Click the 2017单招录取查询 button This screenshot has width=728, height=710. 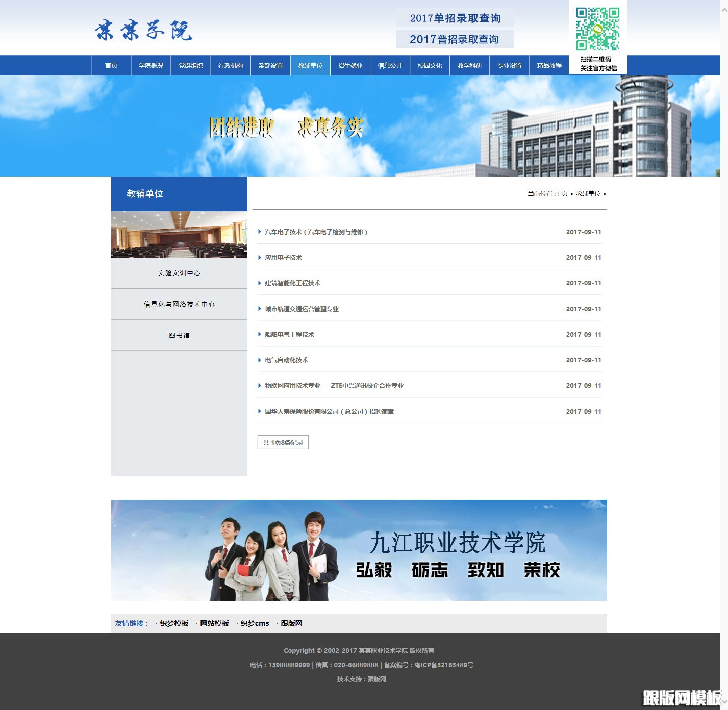click(x=456, y=18)
